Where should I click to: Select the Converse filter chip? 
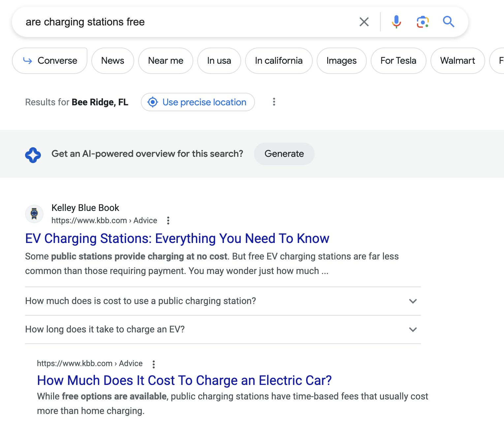pos(50,61)
